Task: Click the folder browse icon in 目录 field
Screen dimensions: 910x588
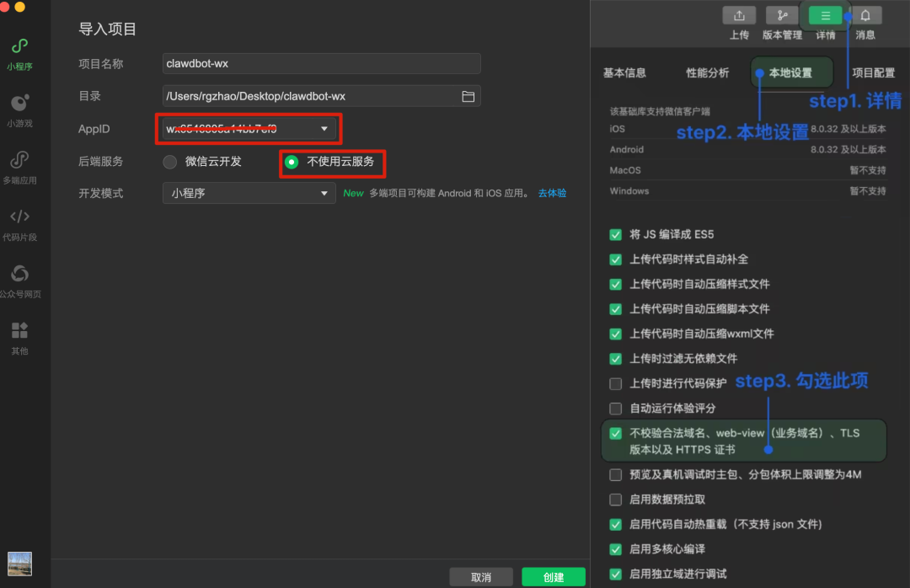Action: 468,96
